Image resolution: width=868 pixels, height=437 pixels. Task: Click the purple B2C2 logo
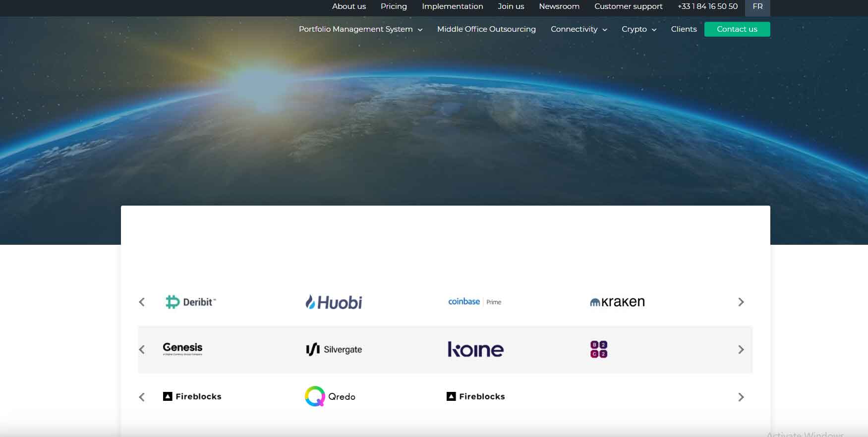point(599,349)
